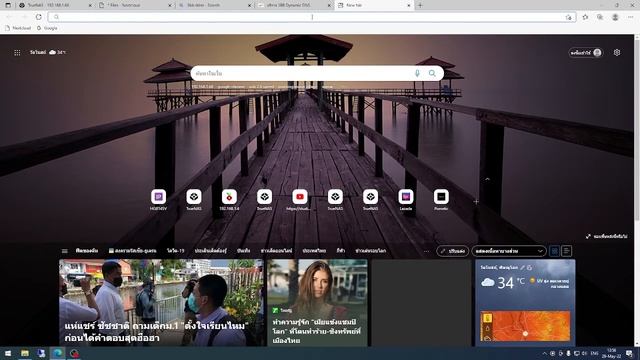Open the news card with woman photo
The height and width of the screenshot is (360, 640).
tap(317, 303)
